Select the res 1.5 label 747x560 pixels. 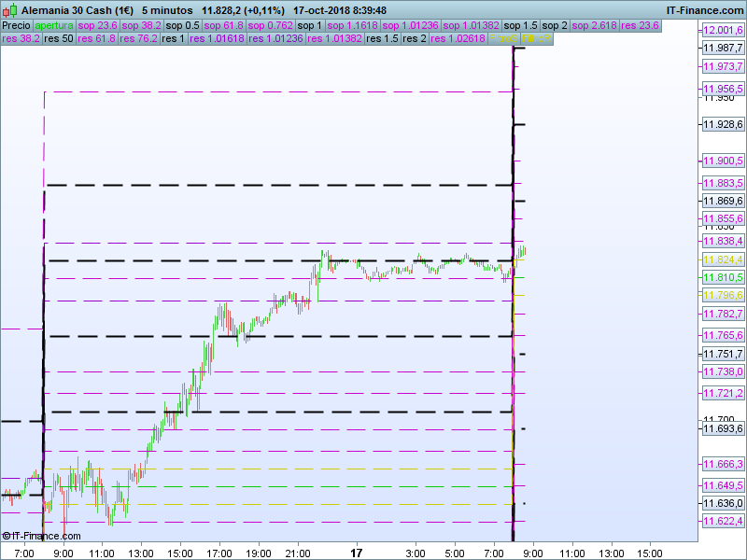coord(383,38)
